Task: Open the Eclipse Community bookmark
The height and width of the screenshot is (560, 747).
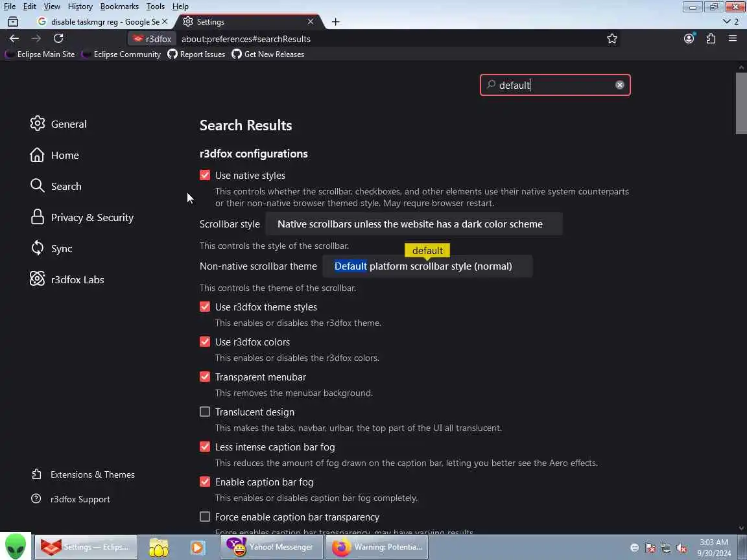Action: coord(121,54)
